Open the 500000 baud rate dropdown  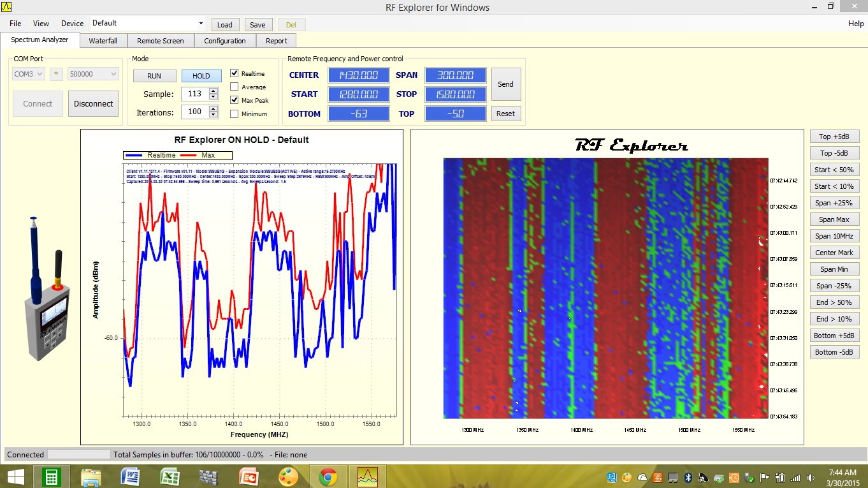pos(93,74)
